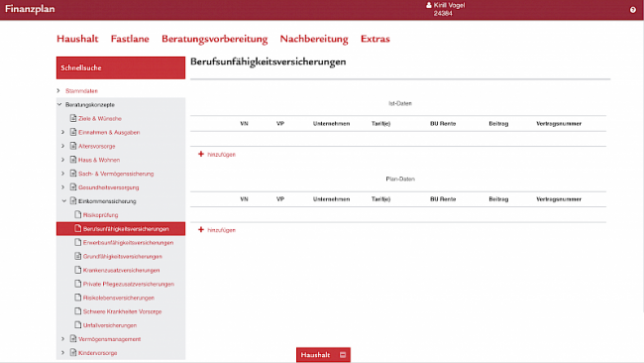Add entry under Plan-Daten via hinzufügen
The width and height of the screenshot is (644, 363).
point(221,230)
